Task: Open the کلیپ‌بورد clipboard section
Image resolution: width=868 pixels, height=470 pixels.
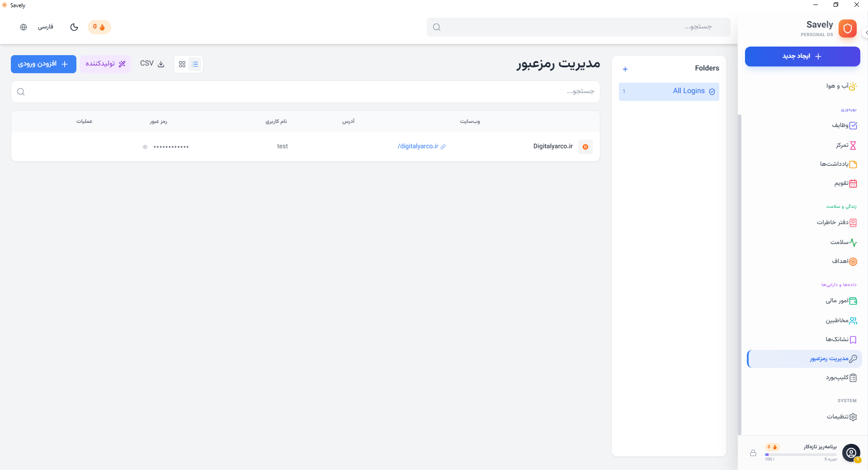Action: 841,378
